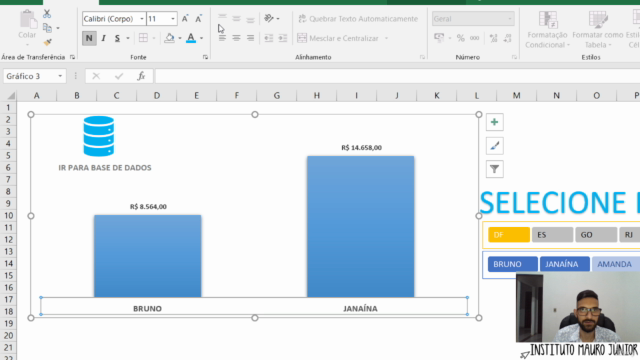Open the underline style dropdown arrow
Screen dimensions: 640x360
[x=128, y=38]
